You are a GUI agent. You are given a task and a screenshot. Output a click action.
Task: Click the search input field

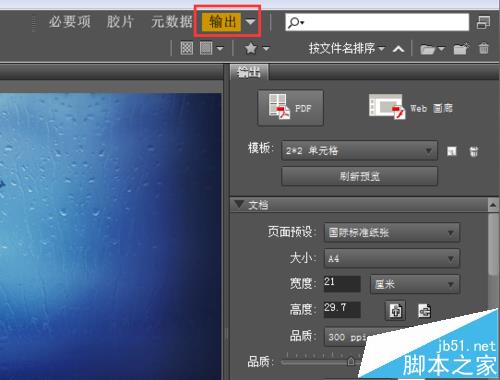377,22
